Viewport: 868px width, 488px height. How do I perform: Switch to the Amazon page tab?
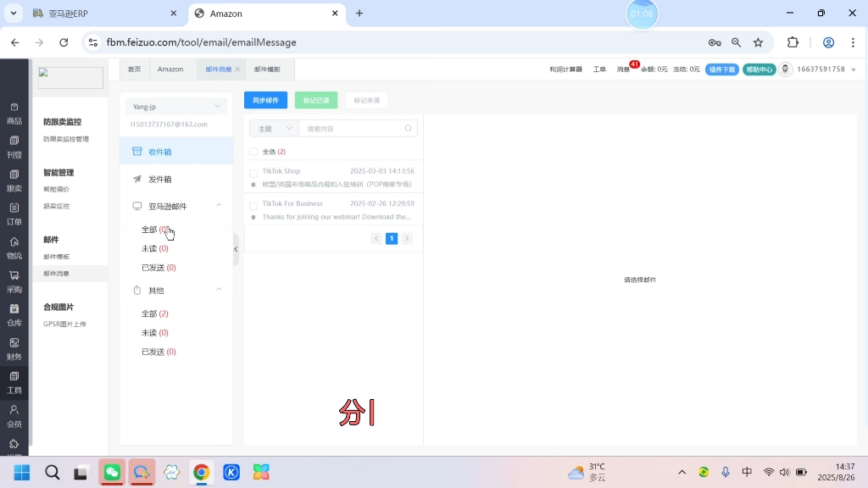coord(170,69)
